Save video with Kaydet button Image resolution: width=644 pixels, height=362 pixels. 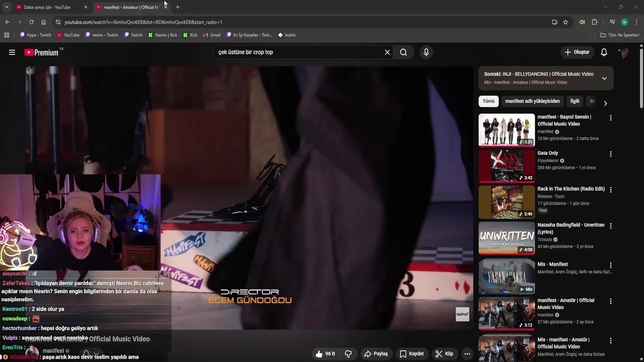pyautogui.click(x=412, y=354)
